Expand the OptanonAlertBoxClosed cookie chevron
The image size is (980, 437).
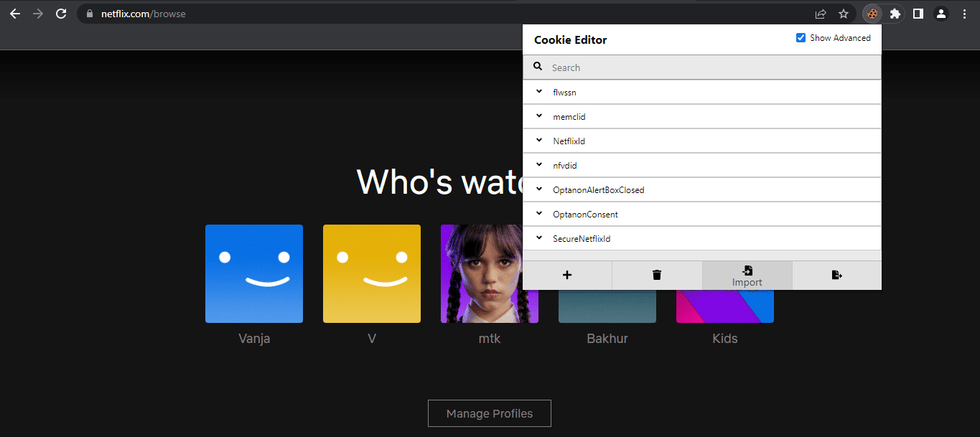pos(539,189)
